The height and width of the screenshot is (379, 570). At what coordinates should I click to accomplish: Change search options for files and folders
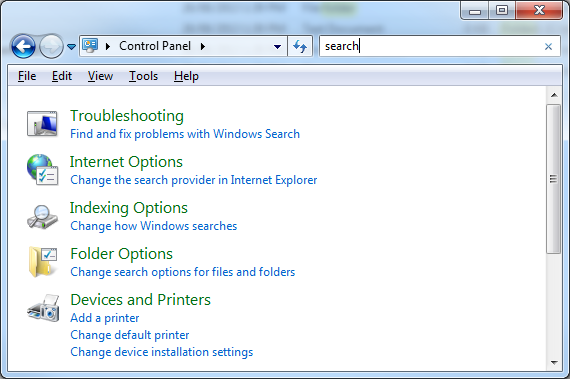click(183, 272)
